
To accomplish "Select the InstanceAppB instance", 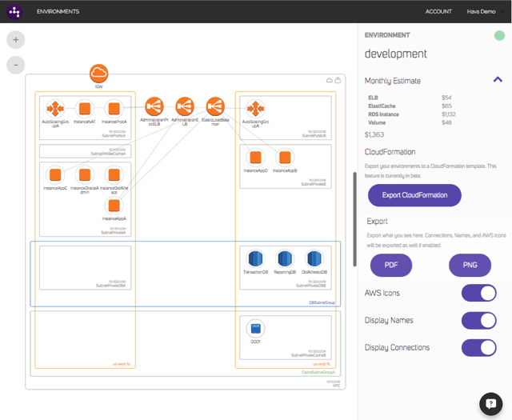I will pyautogui.click(x=285, y=157).
